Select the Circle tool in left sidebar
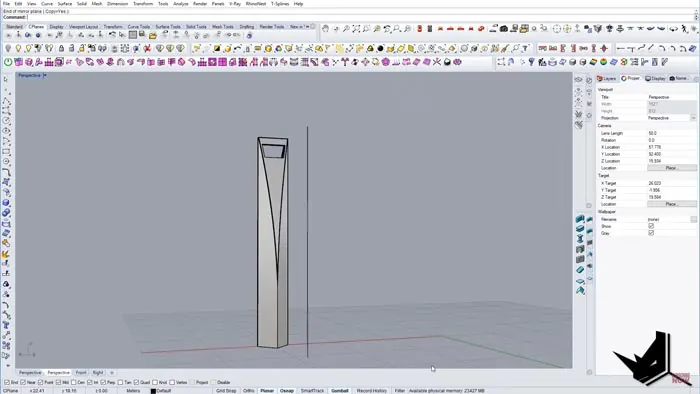 [6, 120]
